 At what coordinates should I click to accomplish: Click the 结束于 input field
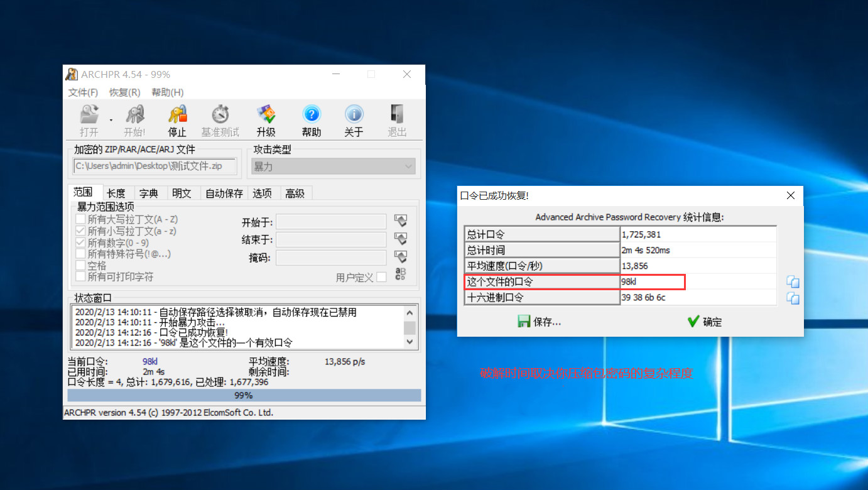pyautogui.click(x=331, y=239)
